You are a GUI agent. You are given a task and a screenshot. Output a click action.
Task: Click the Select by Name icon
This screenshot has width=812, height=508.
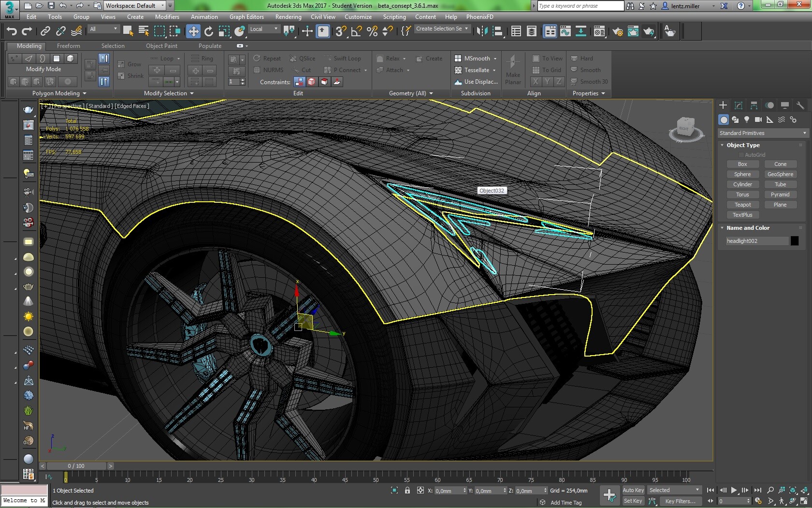(x=144, y=31)
